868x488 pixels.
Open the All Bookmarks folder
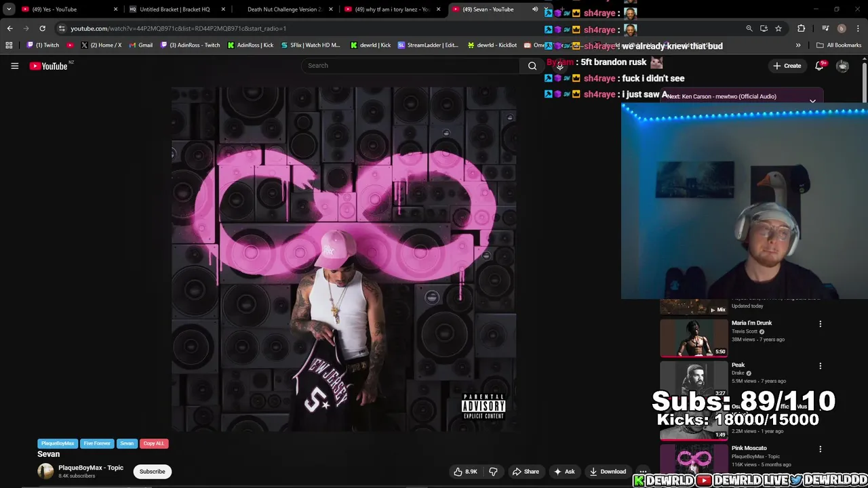pyautogui.click(x=839, y=45)
